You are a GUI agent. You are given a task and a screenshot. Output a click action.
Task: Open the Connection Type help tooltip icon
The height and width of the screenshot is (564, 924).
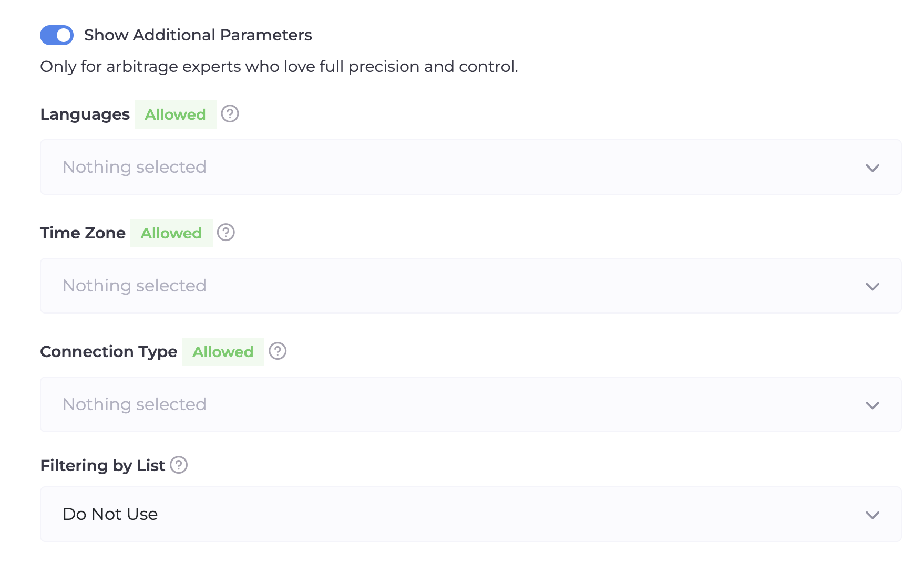tap(278, 351)
